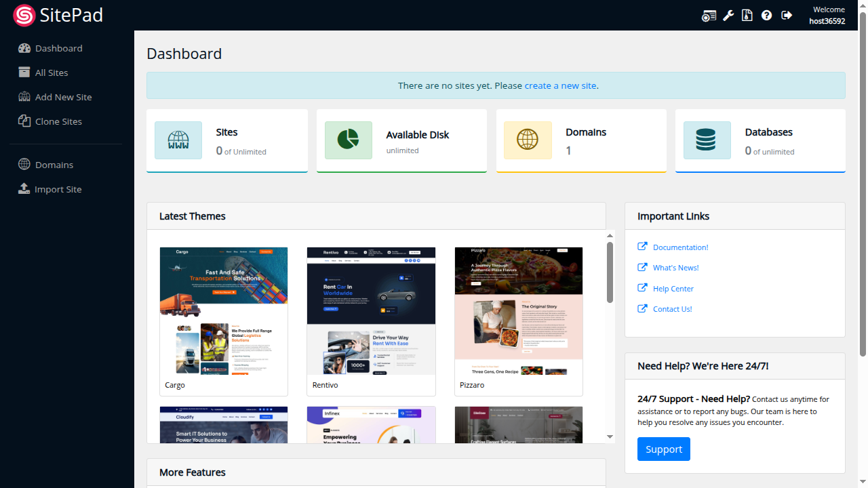
Task: Click the WWW globe icon on Sites card
Action: pyautogui.click(x=178, y=140)
